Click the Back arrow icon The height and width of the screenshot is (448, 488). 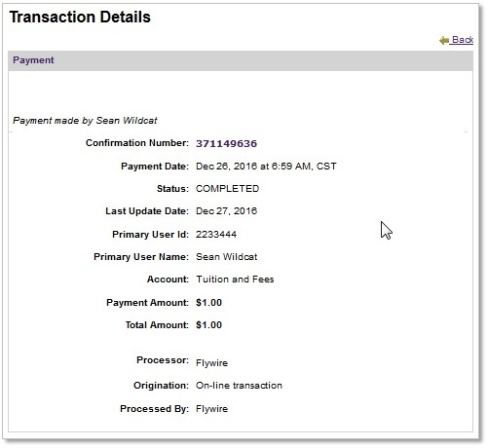point(444,40)
